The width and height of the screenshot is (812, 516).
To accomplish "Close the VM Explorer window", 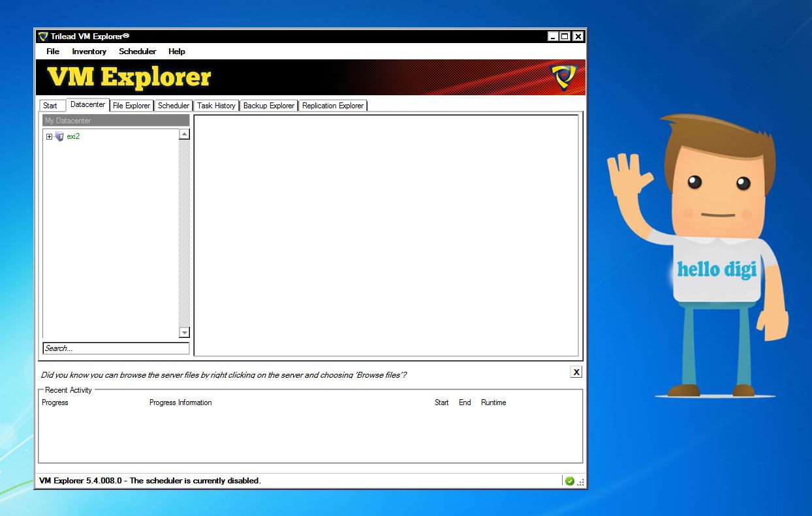I will pos(578,37).
